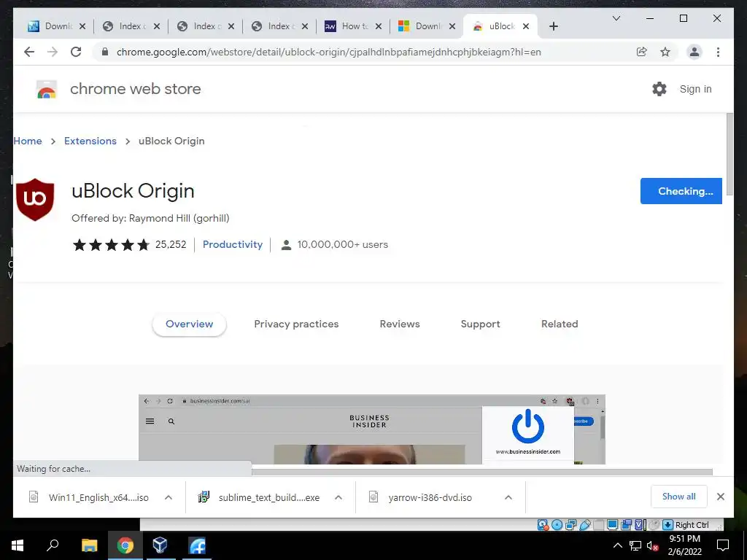Open File Explorer from taskbar
The image size is (747, 560).
(x=89, y=545)
